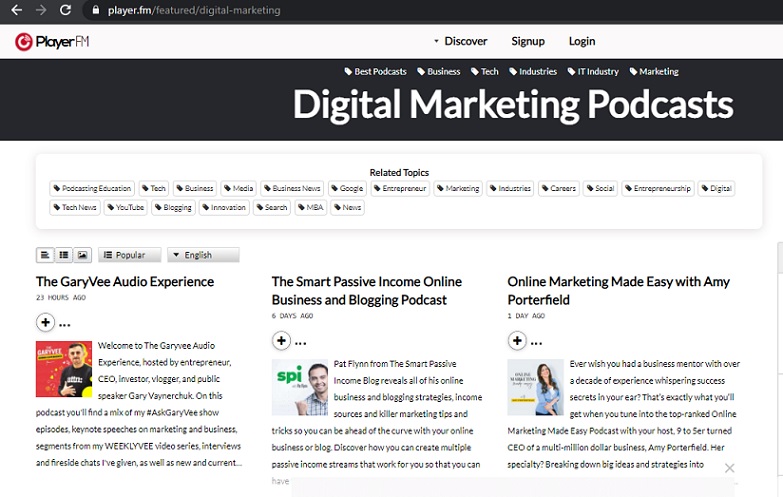
Task: Click the Amy Porterfield podcast cover thumbnail
Action: 535,388
